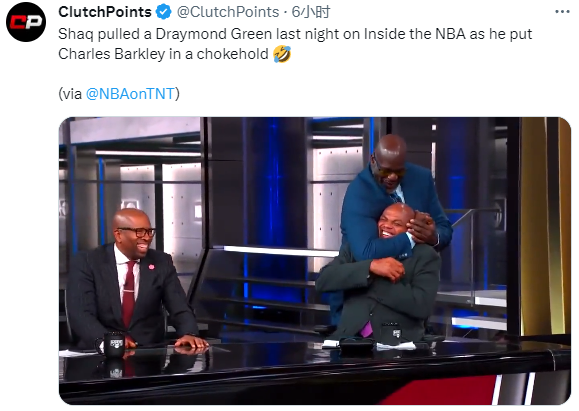Click the white papers on the studio desk
Image resolution: width=579 pixels, height=411 pixels.
click(396, 346)
